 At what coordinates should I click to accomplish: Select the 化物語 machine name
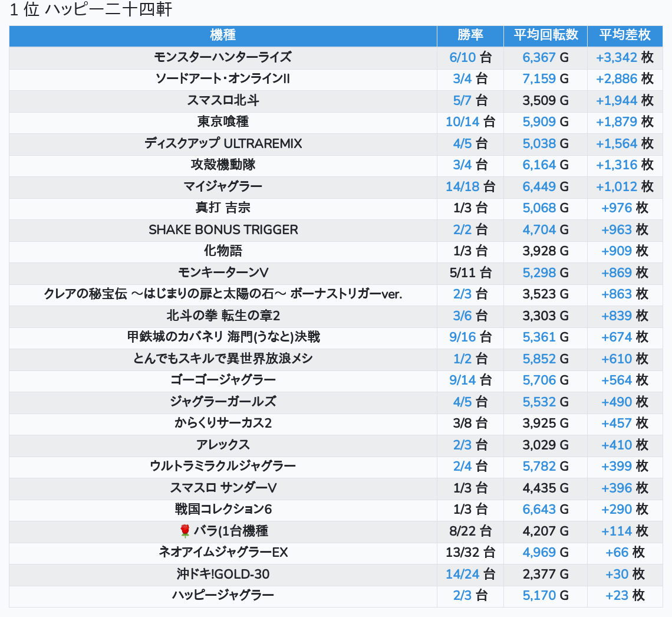coord(223,251)
